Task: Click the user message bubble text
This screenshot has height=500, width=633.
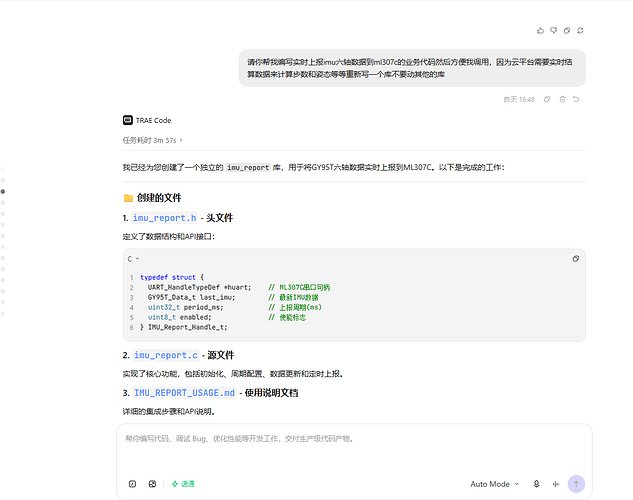Action: [x=412, y=68]
